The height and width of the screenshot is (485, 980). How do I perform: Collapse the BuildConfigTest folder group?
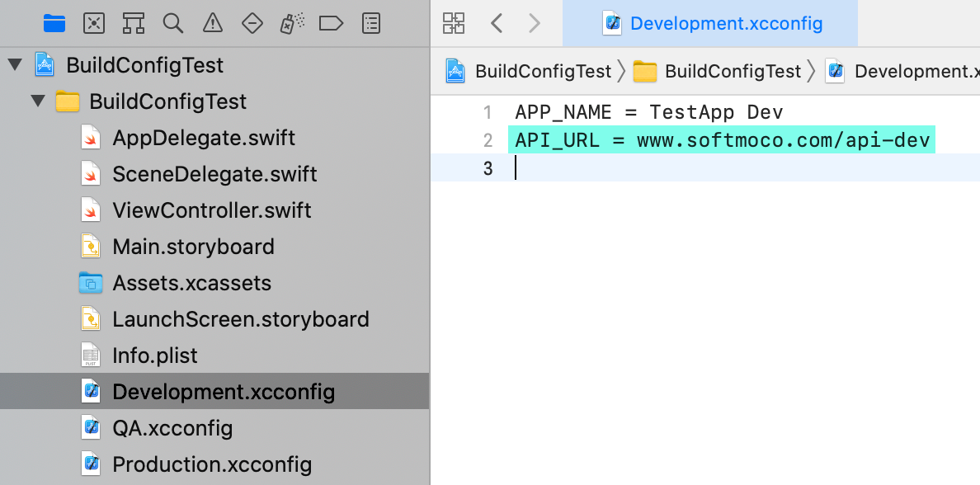coord(37,101)
